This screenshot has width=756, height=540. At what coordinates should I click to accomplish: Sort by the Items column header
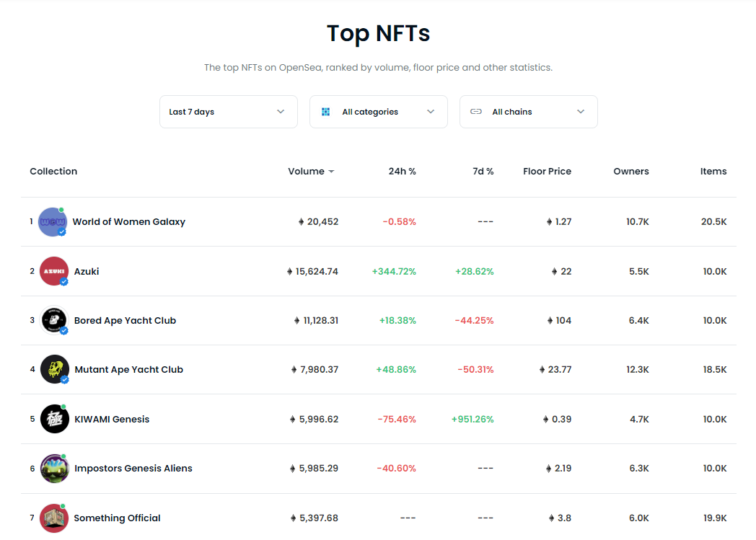713,172
